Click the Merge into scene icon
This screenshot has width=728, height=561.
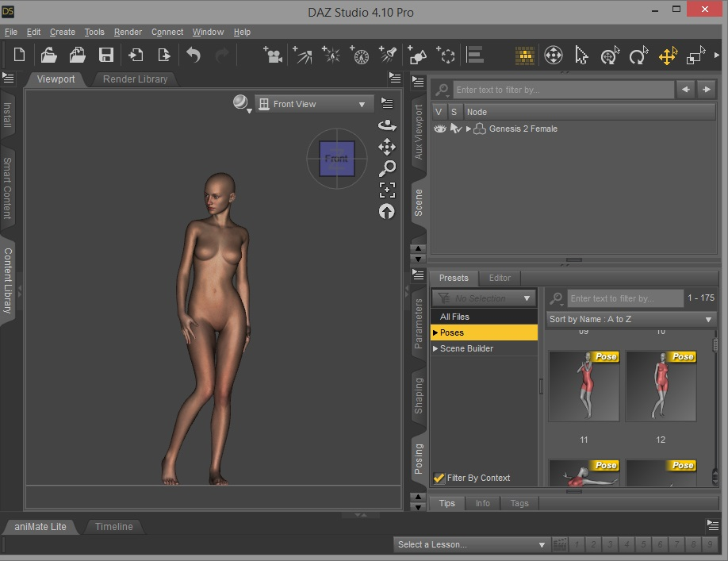point(78,55)
